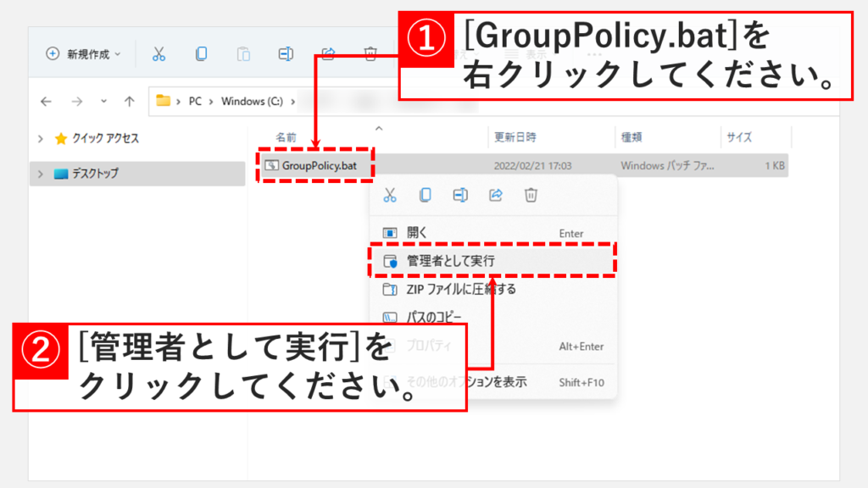Open the 新規作成 dropdown

click(83, 54)
